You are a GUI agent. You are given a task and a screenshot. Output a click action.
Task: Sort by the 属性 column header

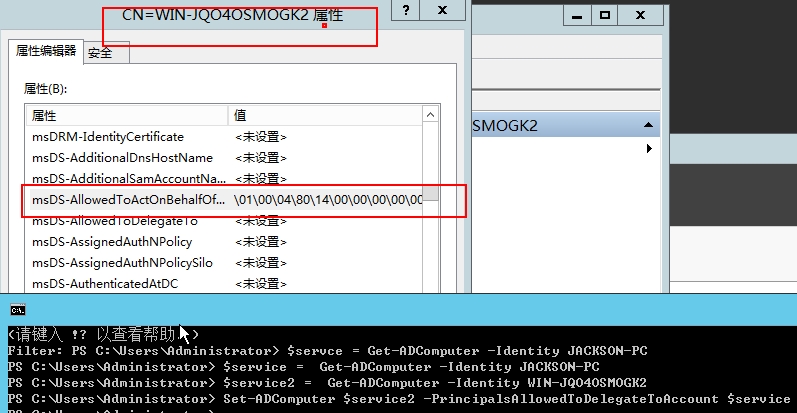click(x=127, y=115)
